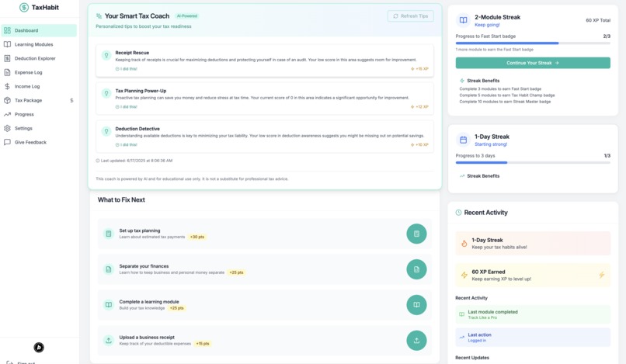Open Settings from sidebar
Screen dimensions: 626x364
[x=39, y=128]
